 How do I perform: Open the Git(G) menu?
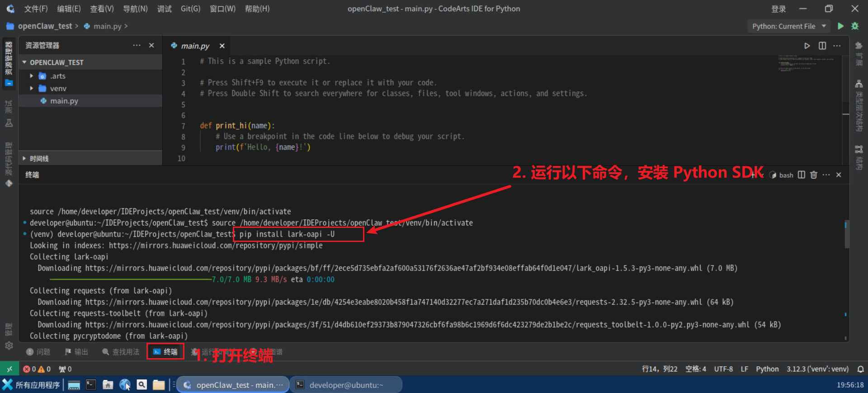pyautogui.click(x=190, y=9)
